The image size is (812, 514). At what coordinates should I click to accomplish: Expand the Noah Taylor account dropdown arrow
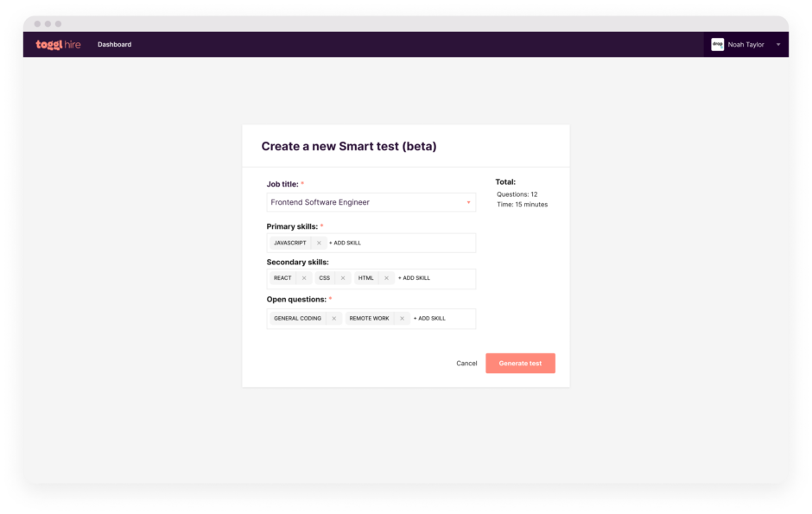coord(777,45)
